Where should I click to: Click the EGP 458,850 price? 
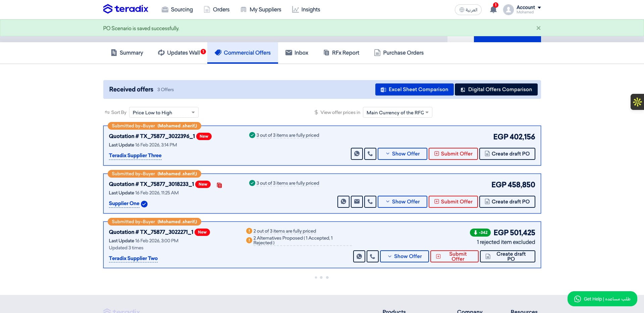513,185
